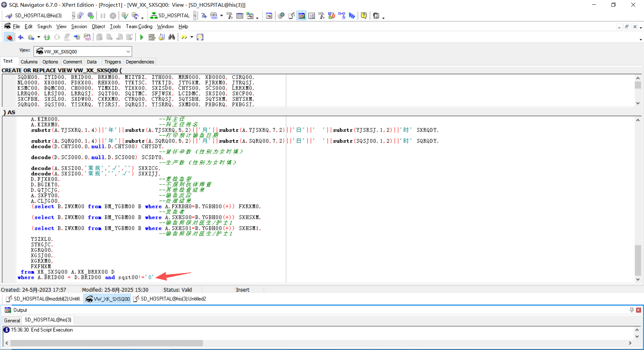Click the green Execute play button

point(142,37)
